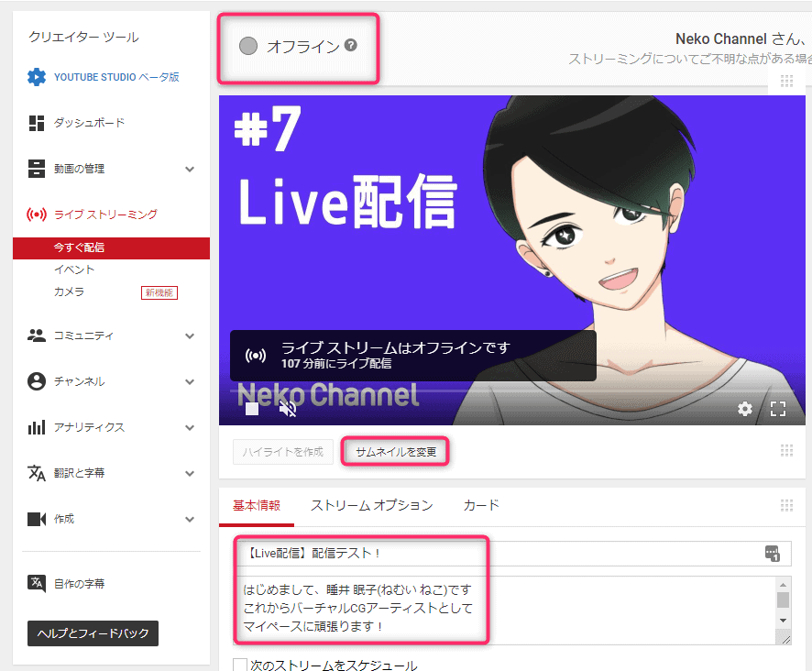Switch to the ストリーム オプション tab

click(x=371, y=505)
